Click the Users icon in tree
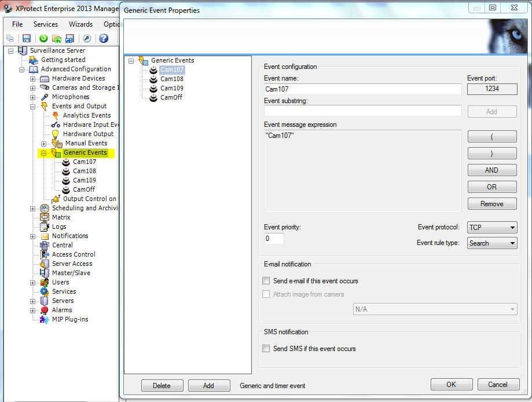The width and height of the screenshot is (532, 402). point(45,282)
